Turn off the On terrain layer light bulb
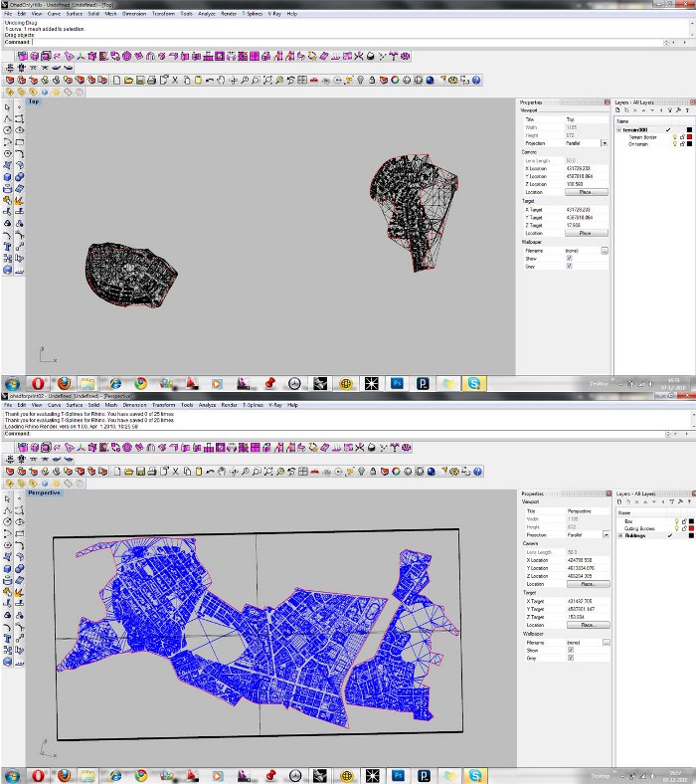 (x=673, y=144)
